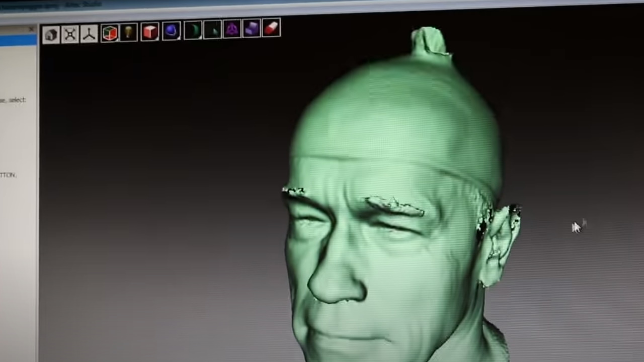This screenshot has width=644, height=362.
Task: Click the topknot bump atop the scan
Action: tap(429, 43)
